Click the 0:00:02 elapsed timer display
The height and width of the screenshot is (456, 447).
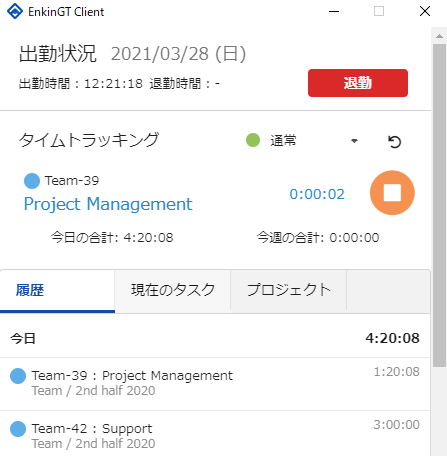click(x=317, y=194)
